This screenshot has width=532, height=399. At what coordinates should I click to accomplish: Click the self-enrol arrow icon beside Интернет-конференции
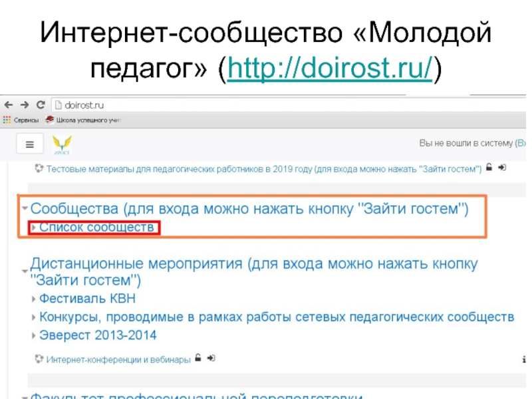[211, 358]
